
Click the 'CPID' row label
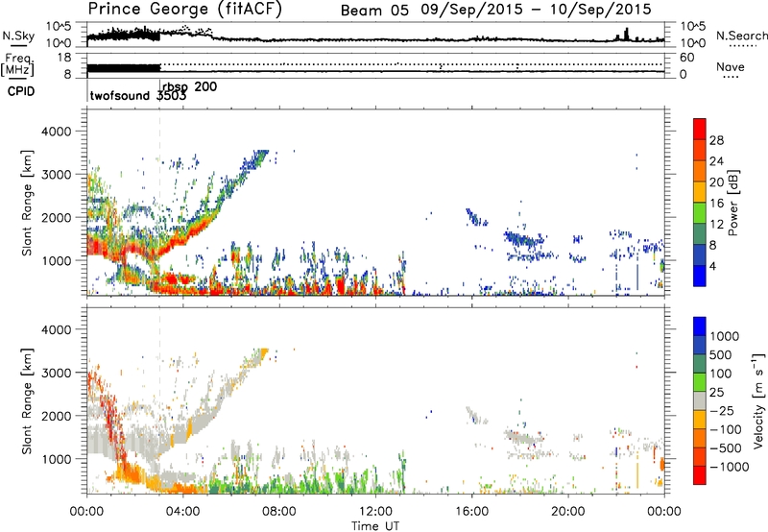[x=21, y=91]
